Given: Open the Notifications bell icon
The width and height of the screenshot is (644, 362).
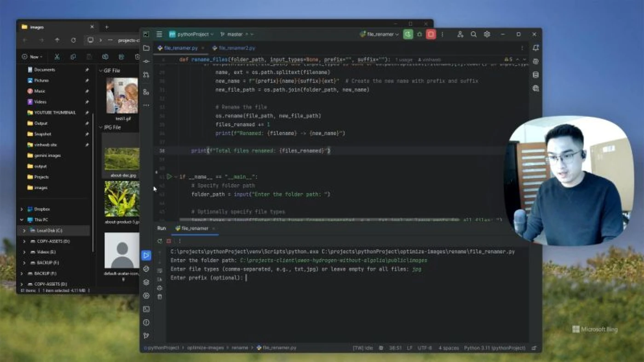Looking at the screenshot, I should (535, 48).
